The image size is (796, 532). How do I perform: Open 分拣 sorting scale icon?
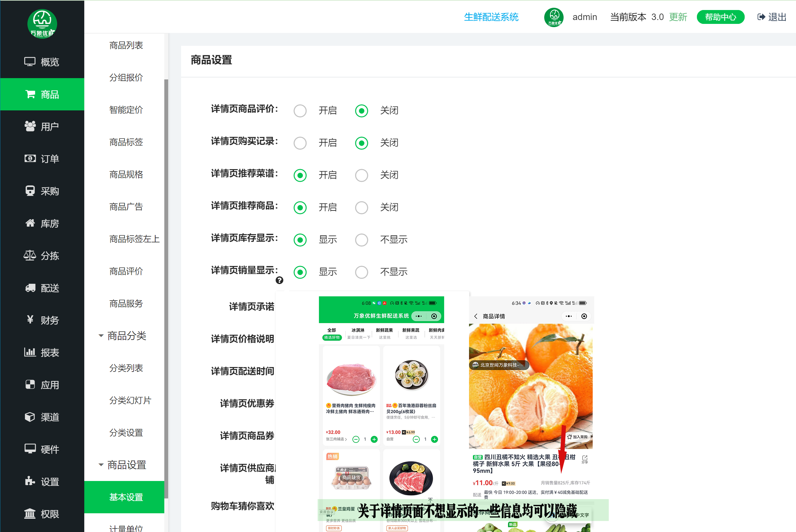coord(29,255)
